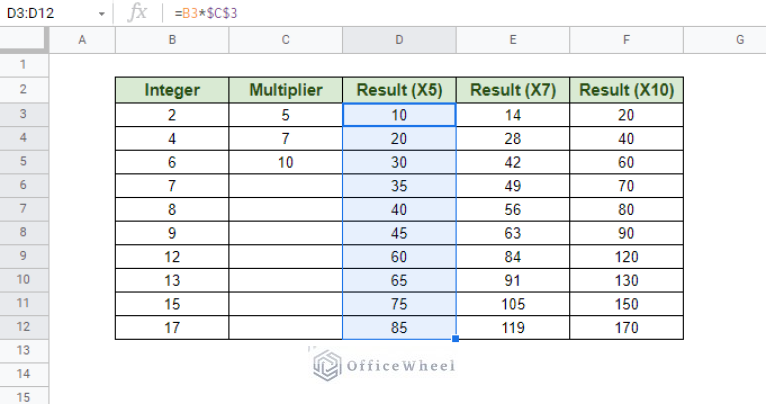Click the cell showing 170
Viewport: 766px width, 404px height.
click(626, 327)
